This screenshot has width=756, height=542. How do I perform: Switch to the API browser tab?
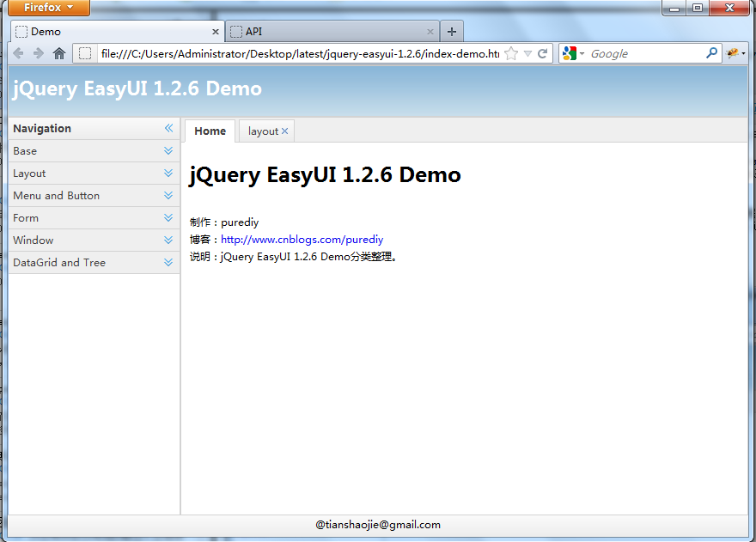[332, 32]
